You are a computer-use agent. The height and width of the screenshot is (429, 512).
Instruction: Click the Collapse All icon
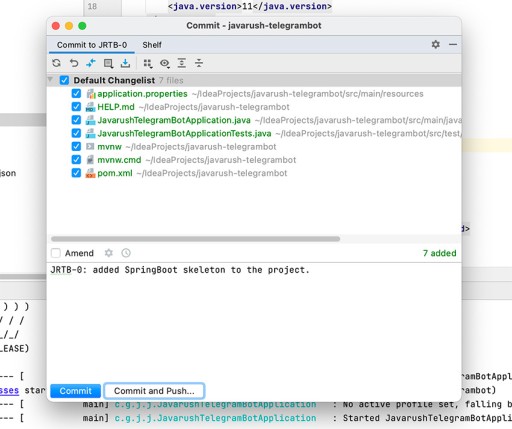[x=199, y=63]
